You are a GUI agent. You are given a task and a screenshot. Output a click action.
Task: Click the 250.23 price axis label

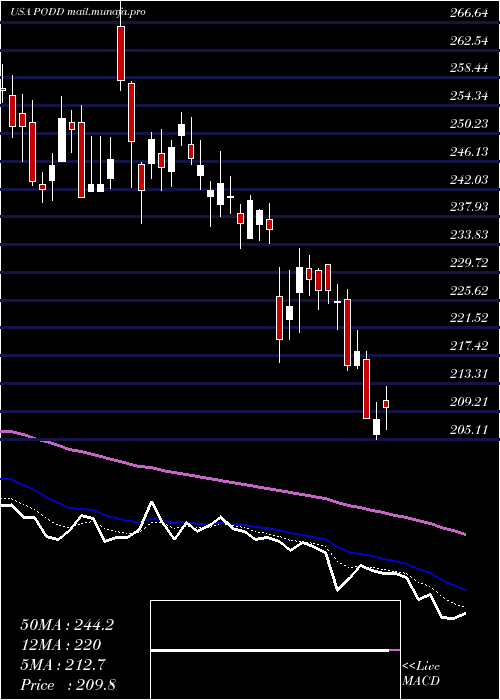[x=468, y=124]
